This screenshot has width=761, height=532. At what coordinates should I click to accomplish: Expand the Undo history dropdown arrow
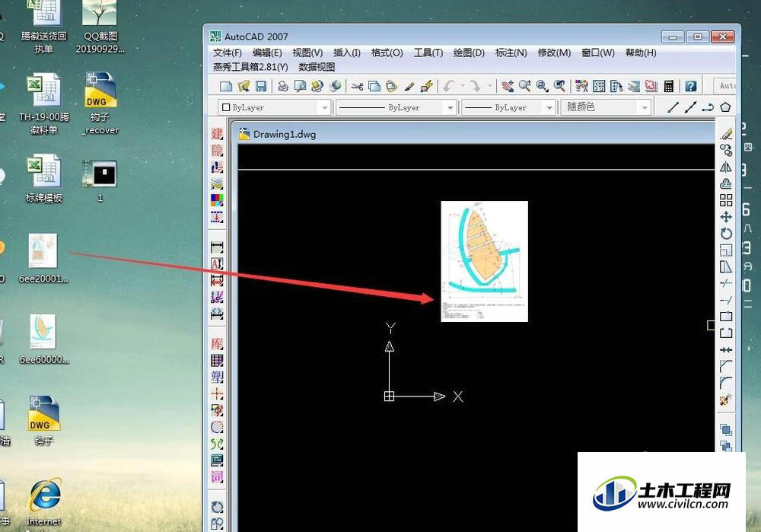[463, 87]
